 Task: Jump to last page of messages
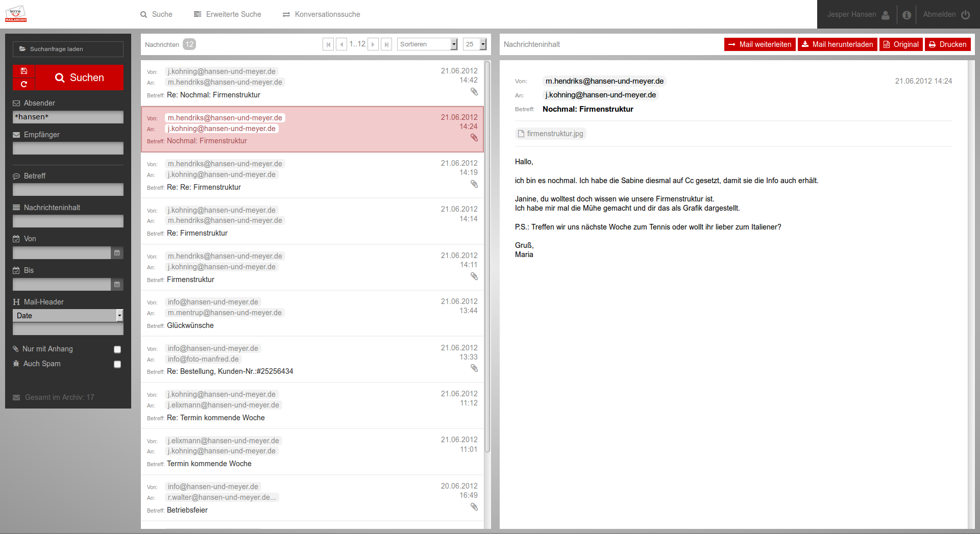pyautogui.click(x=386, y=44)
